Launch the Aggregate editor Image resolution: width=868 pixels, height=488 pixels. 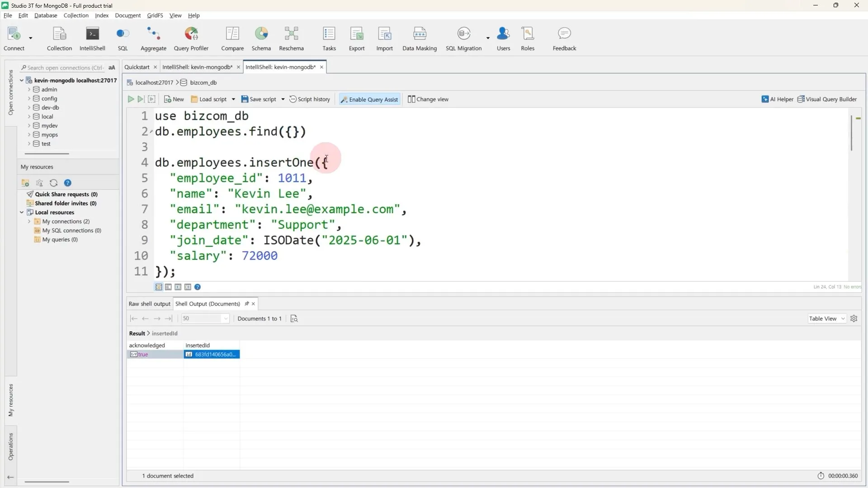tap(153, 39)
